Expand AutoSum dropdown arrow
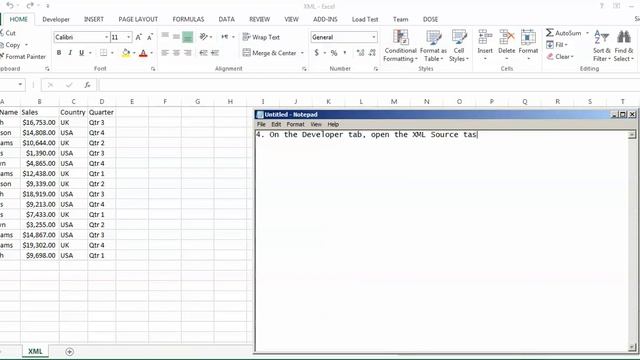Viewport: 640px width, 360px height. (587, 33)
